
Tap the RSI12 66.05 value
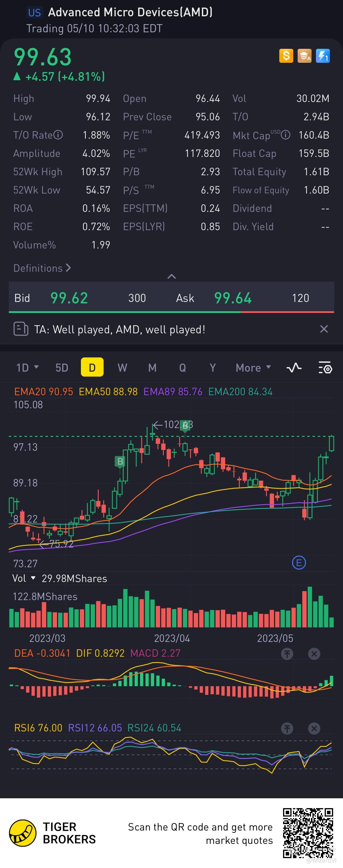(95, 728)
